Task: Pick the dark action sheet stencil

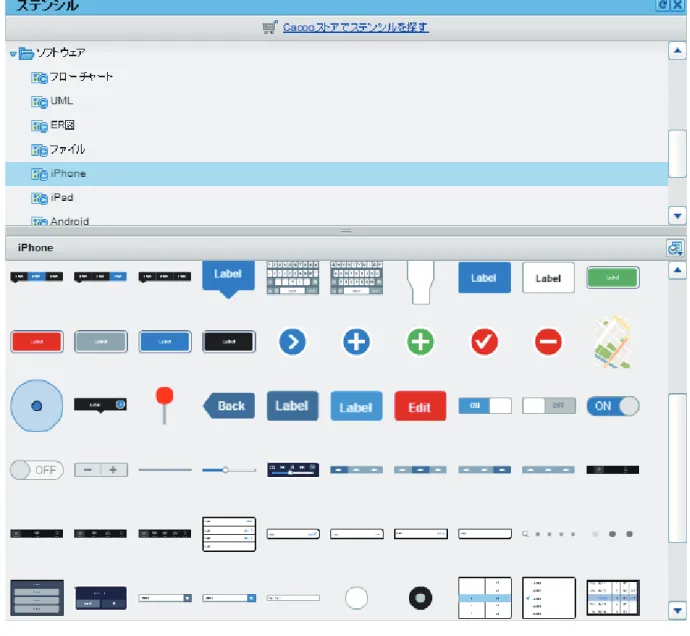Action: [x=37, y=598]
